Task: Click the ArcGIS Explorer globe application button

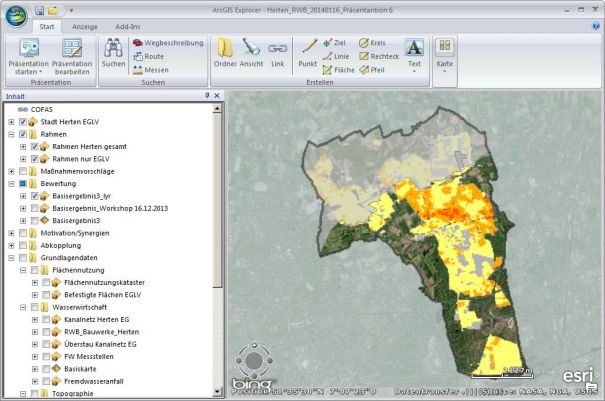Action: coord(16,16)
